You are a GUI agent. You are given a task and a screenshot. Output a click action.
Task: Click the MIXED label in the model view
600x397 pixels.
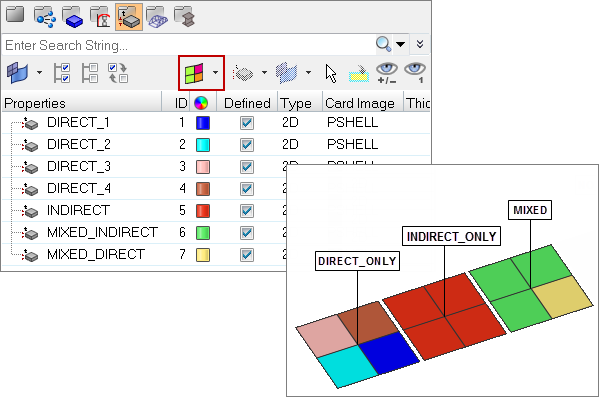[x=530, y=210]
